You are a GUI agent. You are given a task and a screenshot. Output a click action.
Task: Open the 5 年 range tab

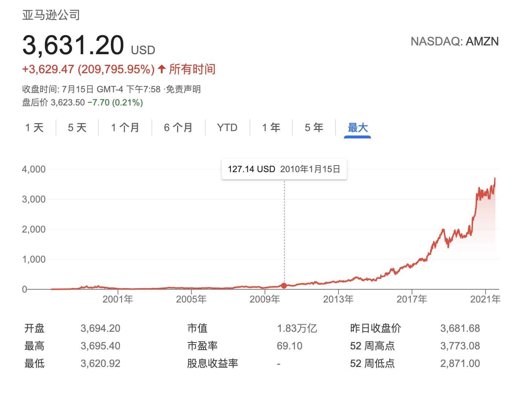[314, 127]
